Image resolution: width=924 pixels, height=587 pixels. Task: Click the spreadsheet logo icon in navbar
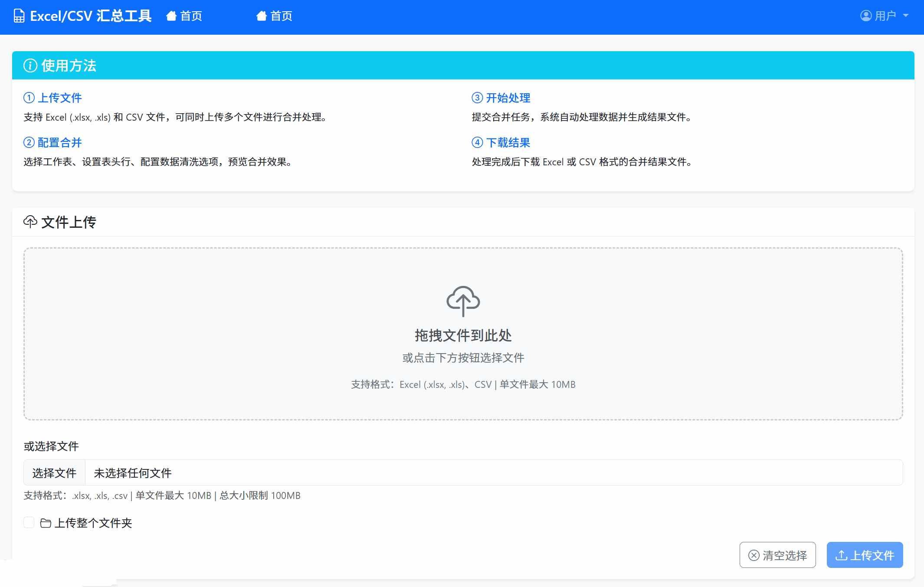click(19, 16)
